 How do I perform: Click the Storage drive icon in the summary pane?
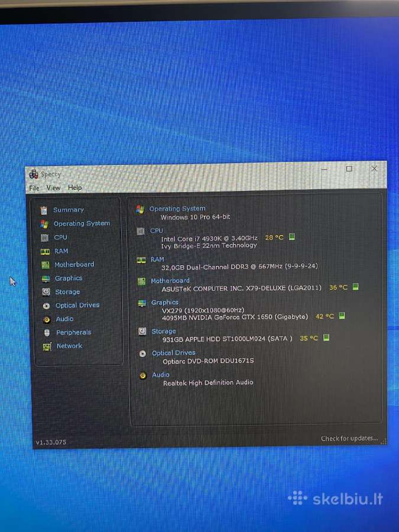coord(142,332)
